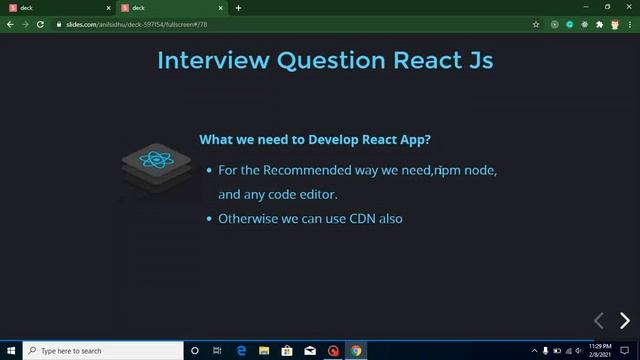The image size is (640, 360).
Task: Click the microphone tray icon
Action: (545, 351)
